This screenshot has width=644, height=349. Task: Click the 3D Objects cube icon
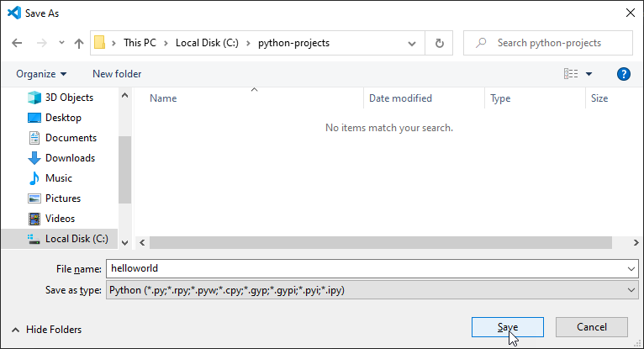coord(34,98)
